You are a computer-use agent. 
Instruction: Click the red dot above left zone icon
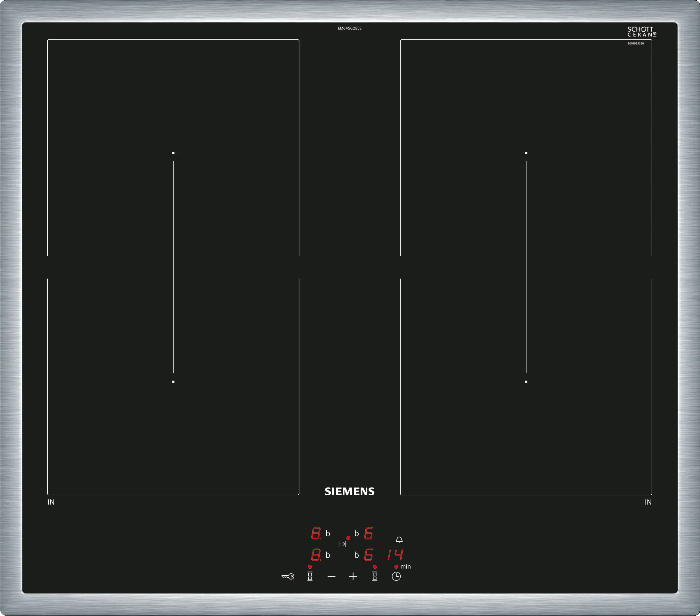[310, 567]
